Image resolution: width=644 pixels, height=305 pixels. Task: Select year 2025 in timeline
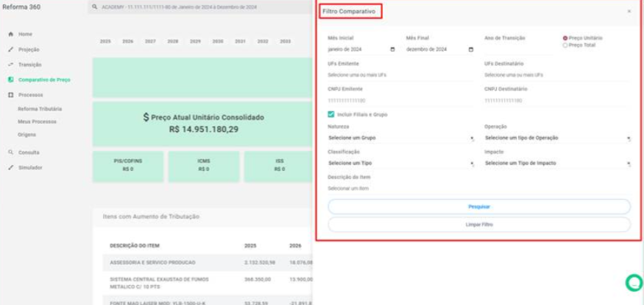105,41
